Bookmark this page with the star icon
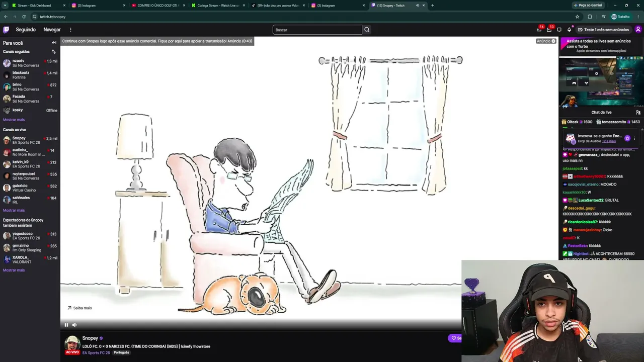This screenshot has width=644, height=362. (x=577, y=17)
